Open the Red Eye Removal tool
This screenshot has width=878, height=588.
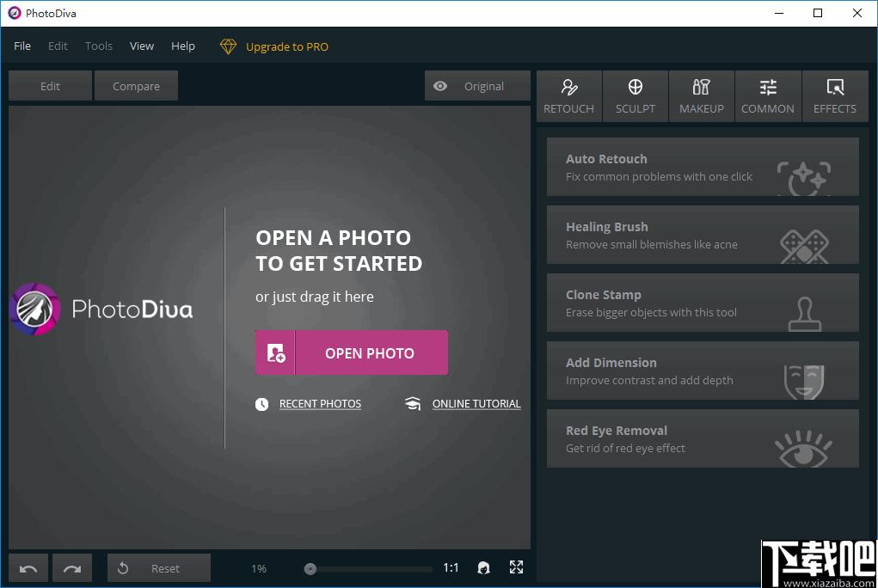click(703, 438)
